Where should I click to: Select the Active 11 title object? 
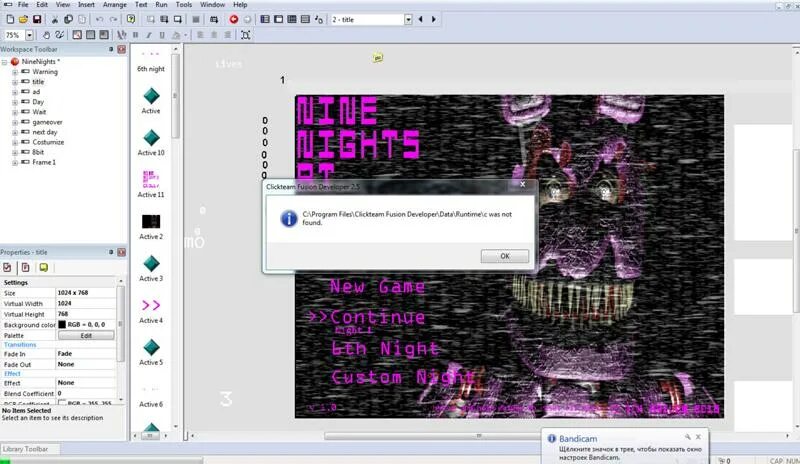[151, 184]
